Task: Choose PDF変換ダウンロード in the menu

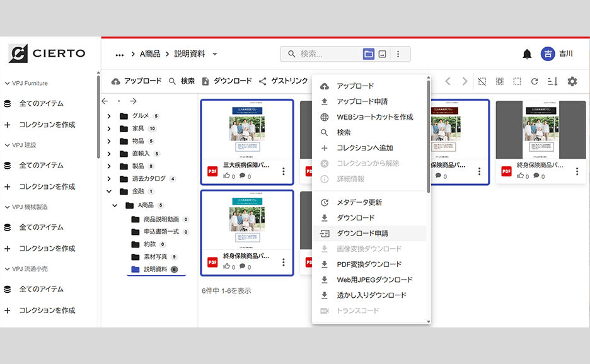Action: (367, 264)
